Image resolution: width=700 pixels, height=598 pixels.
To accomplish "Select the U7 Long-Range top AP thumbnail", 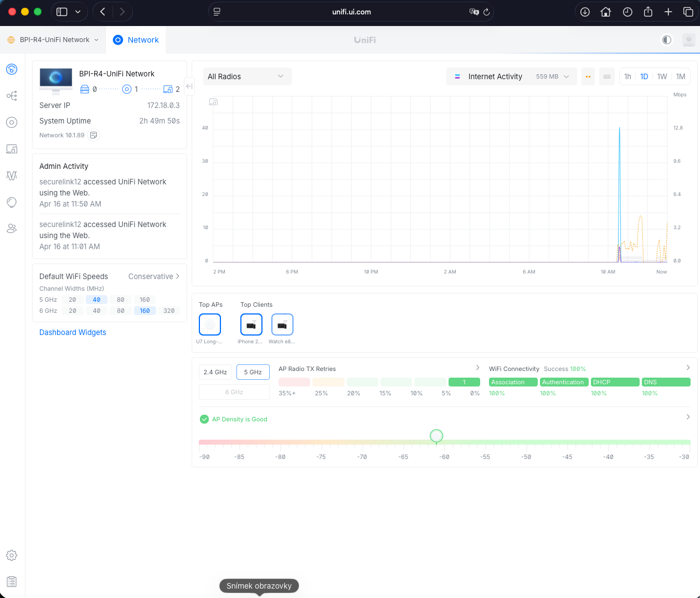I will click(x=210, y=324).
